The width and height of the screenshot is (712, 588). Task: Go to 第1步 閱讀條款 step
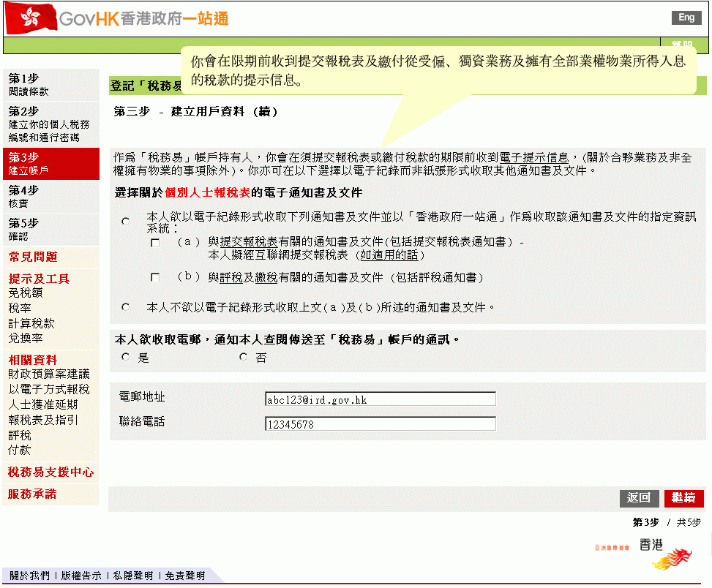point(29,85)
